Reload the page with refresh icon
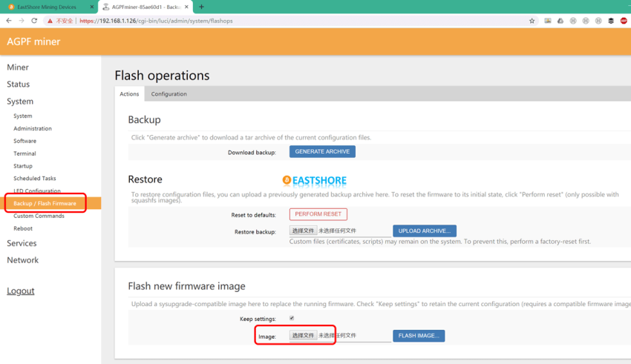The width and height of the screenshot is (631, 364). [34, 21]
